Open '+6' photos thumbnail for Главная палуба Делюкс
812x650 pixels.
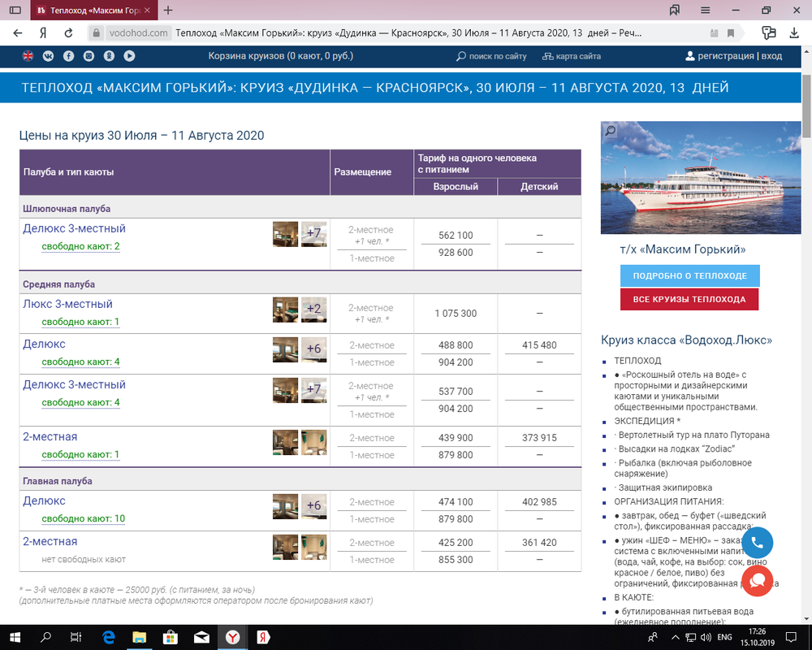tap(313, 506)
